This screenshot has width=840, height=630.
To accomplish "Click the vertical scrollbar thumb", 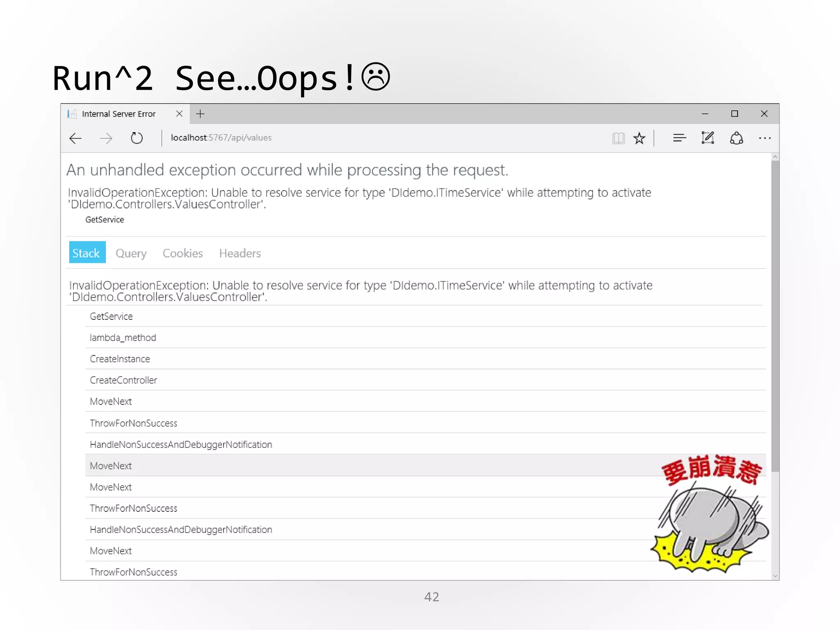I will [x=775, y=316].
